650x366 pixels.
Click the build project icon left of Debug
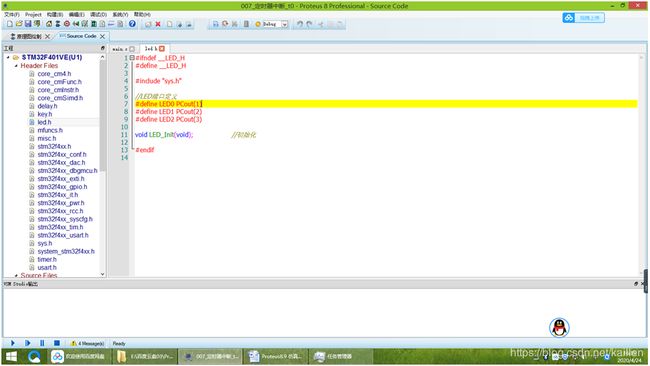coord(216,24)
